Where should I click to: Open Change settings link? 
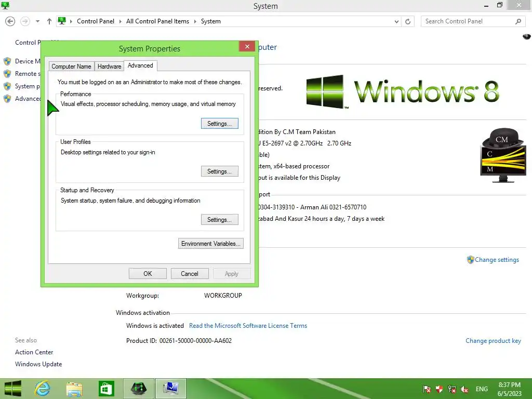click(497, 260)
